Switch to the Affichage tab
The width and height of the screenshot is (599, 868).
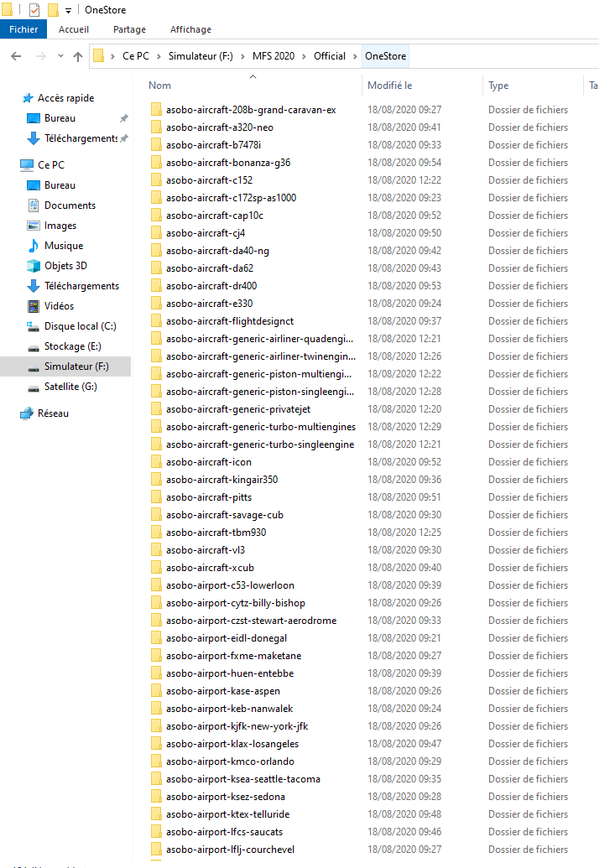(x=190, y=29)
